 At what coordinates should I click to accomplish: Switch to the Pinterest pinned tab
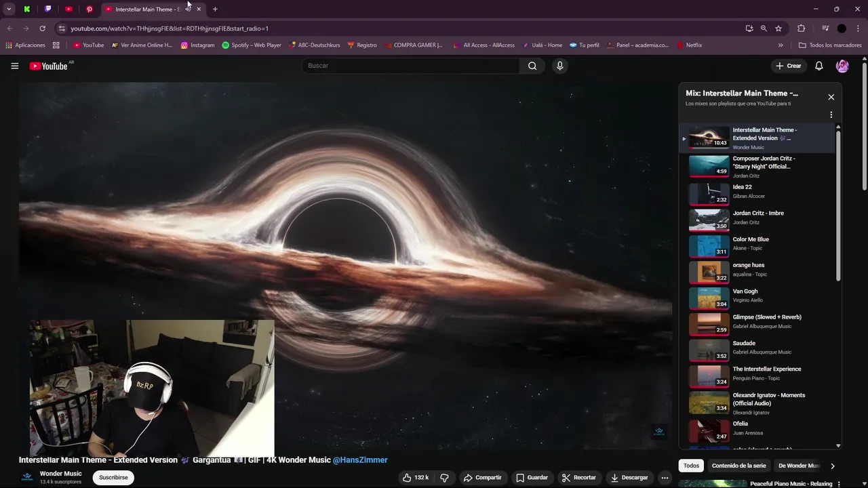tap(89, 9)
